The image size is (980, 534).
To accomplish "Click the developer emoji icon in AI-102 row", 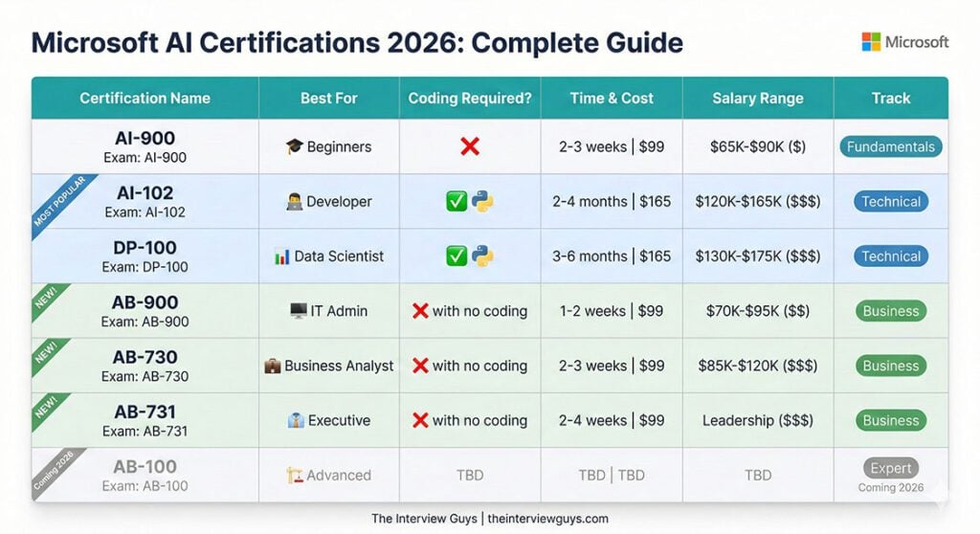I will click(294, 202).
